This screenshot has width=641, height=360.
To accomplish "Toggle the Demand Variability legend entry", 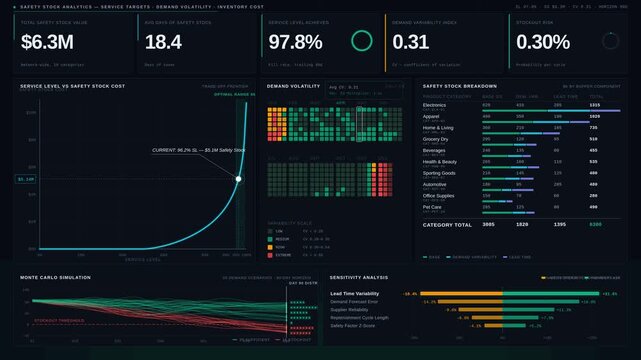I will point(471,257).
